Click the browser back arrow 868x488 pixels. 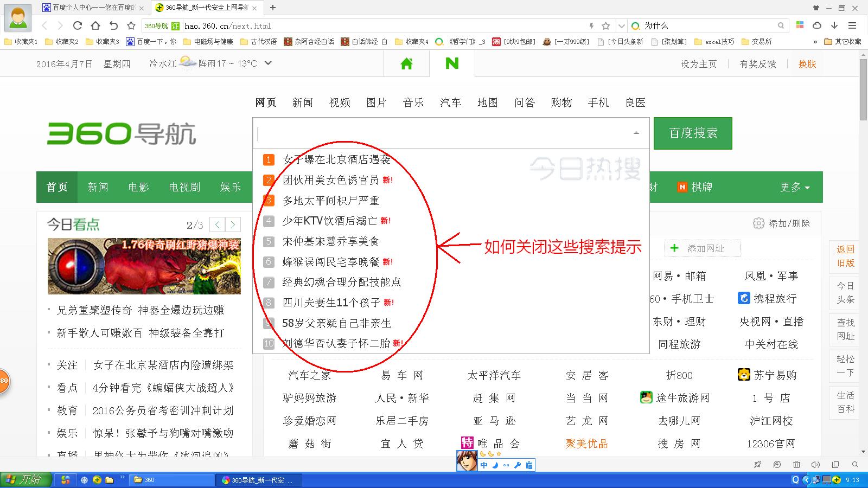click(45, 25)
